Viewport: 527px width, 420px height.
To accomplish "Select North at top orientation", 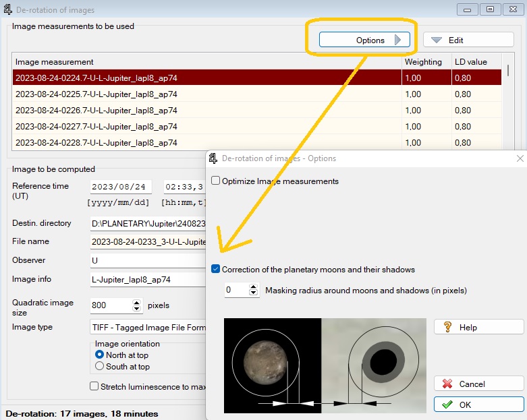I will click(x=100, y=355).
